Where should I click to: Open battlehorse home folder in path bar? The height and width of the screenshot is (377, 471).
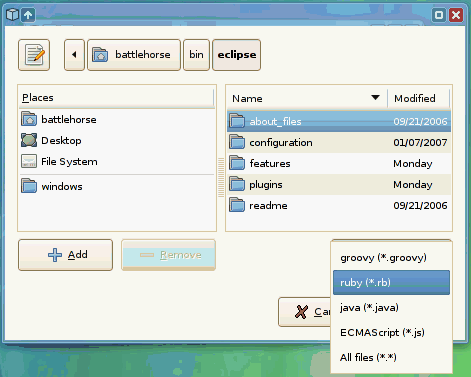(134, 55)
